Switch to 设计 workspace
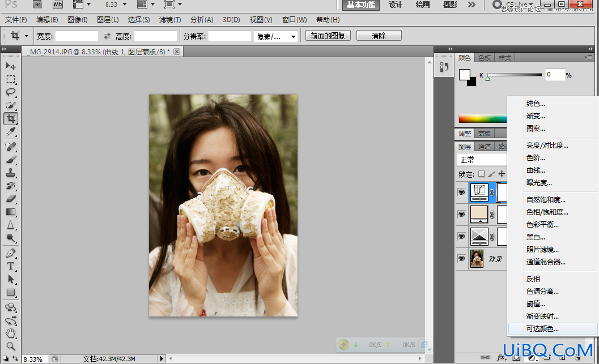This screenshot has height=364, width=599. (x=396, y=5)
